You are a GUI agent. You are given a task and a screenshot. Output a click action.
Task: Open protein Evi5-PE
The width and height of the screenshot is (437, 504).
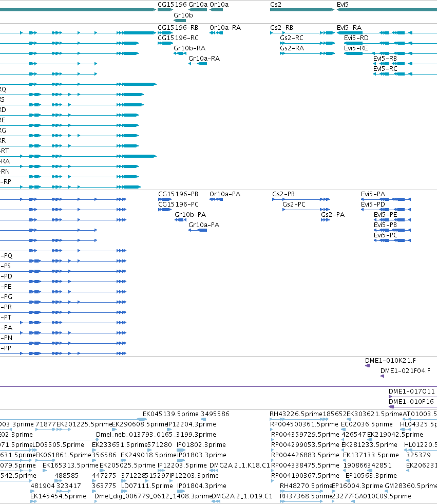pos(385,215)
